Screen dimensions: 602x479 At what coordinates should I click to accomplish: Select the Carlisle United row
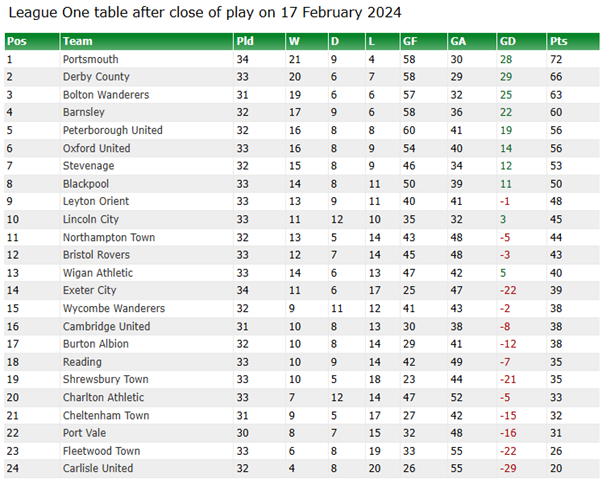click(95, 468)
